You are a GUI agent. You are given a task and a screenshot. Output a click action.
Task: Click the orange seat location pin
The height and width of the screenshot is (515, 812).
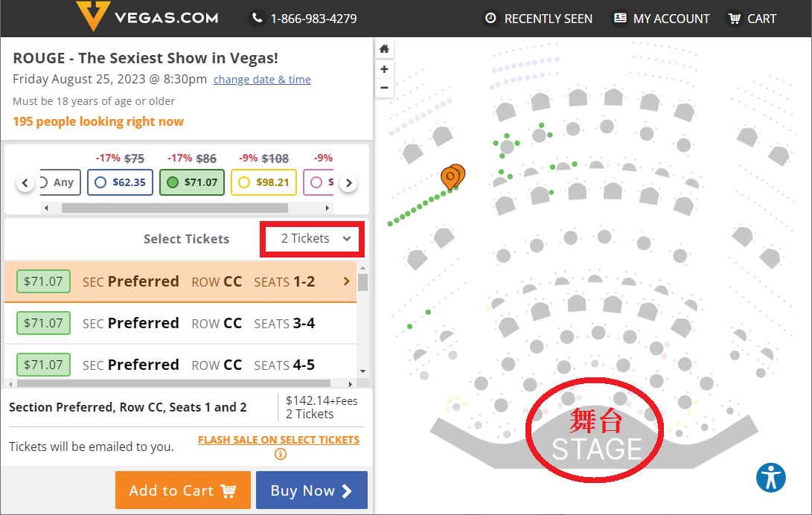pyautogui.click(x=453, y=177)
